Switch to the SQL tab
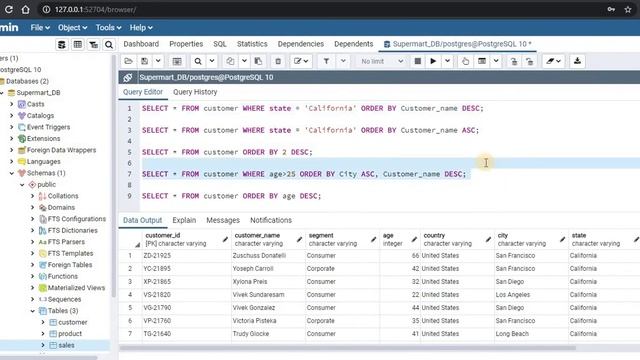The width and height of the screenshot is (640, 360). [x=220, y=44]
